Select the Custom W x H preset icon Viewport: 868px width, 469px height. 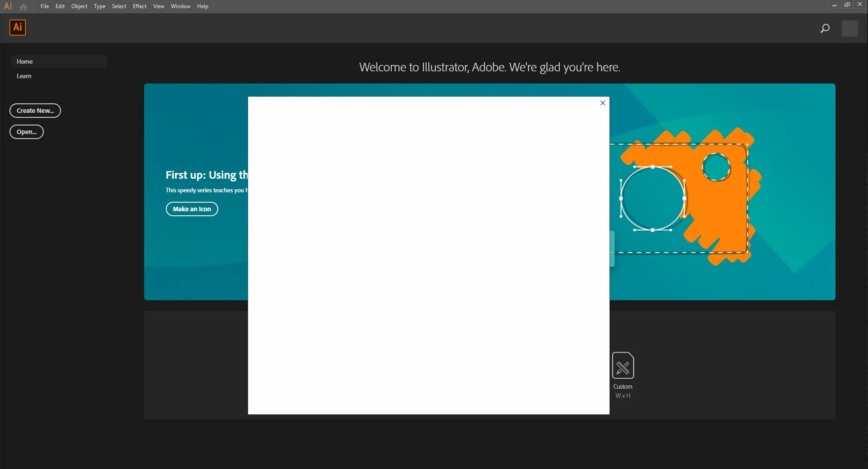tap(623, 365)
